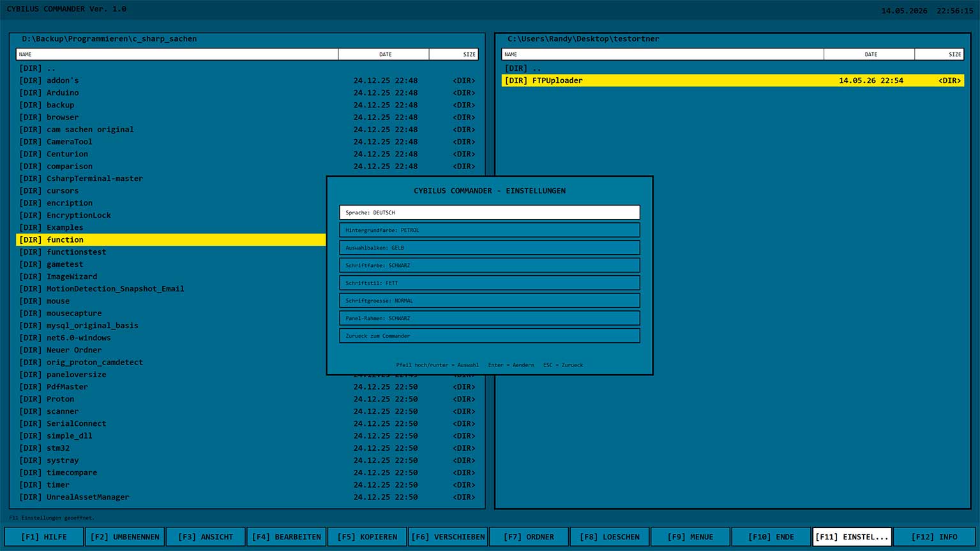Select the orig_proton_camdetect folder
The image size is (980, 551).
pyautogui.click(x=171, y=363)
